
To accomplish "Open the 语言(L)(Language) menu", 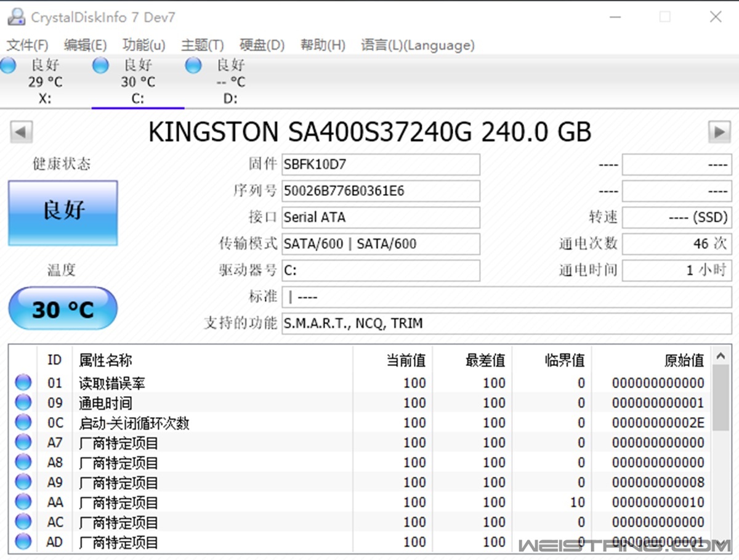I will (418, 45).
